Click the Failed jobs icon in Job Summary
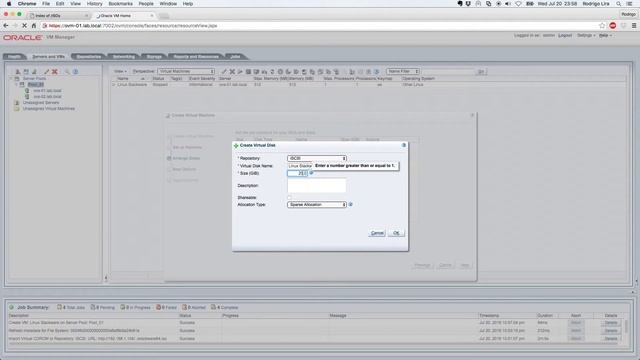Viewport: 640px width, 360px height. [x=158, y=307]
